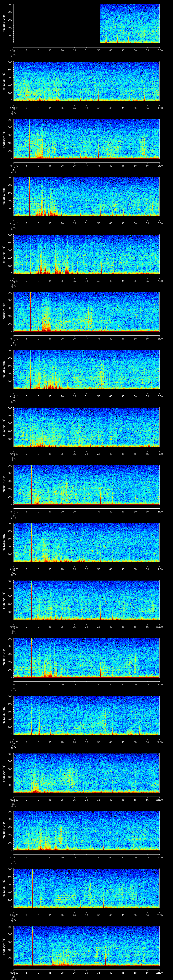173x980 pixels.
Task: Click the spectrogram panel beginning at 4:24:00
Action: pos(87,888)
